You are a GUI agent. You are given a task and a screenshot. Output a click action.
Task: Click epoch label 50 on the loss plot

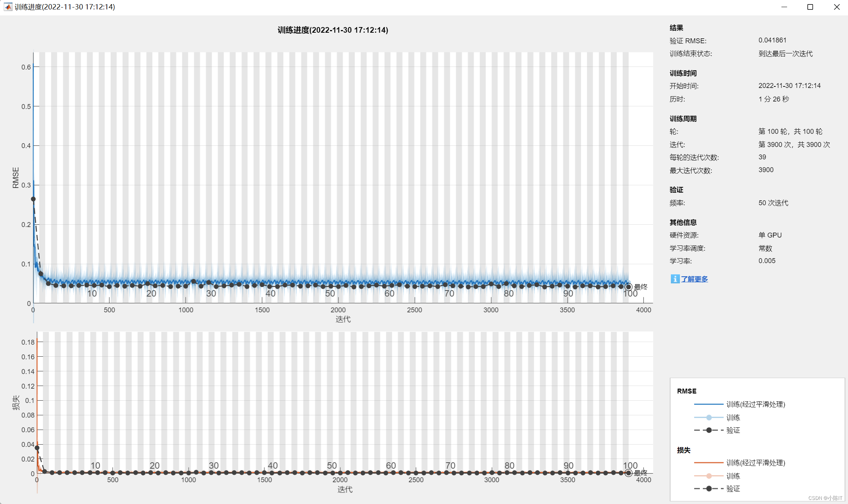click(x=332, y=465)
